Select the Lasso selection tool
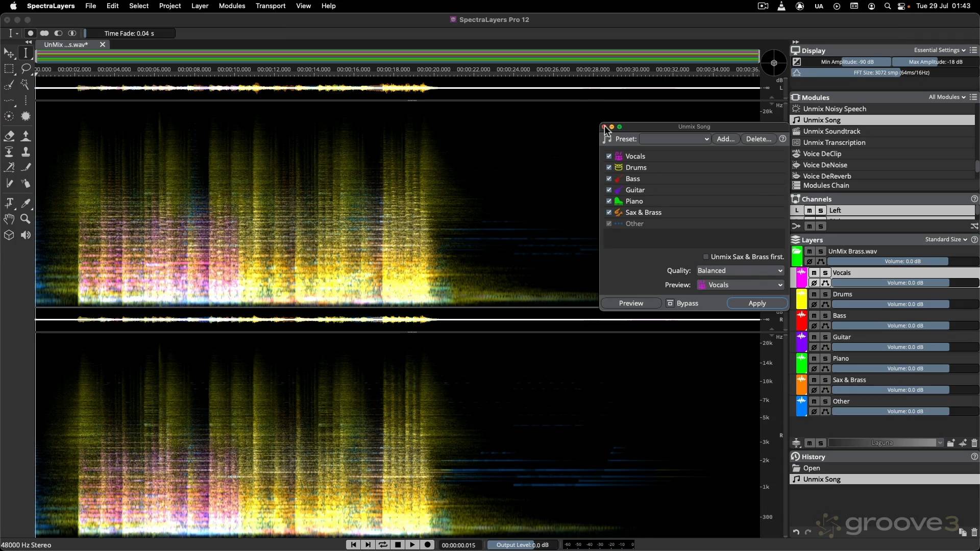 [26, 69]
